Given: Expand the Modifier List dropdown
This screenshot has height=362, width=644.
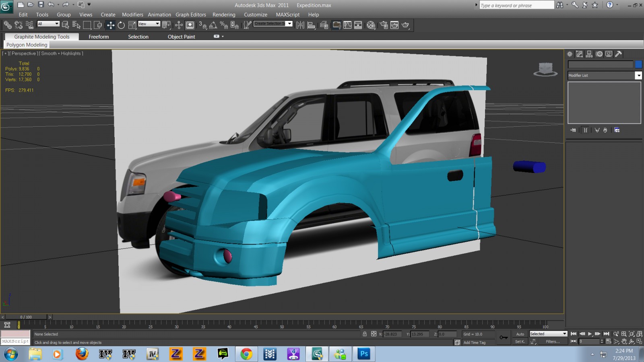Looking at the screenshot, I should coord(638,75).
